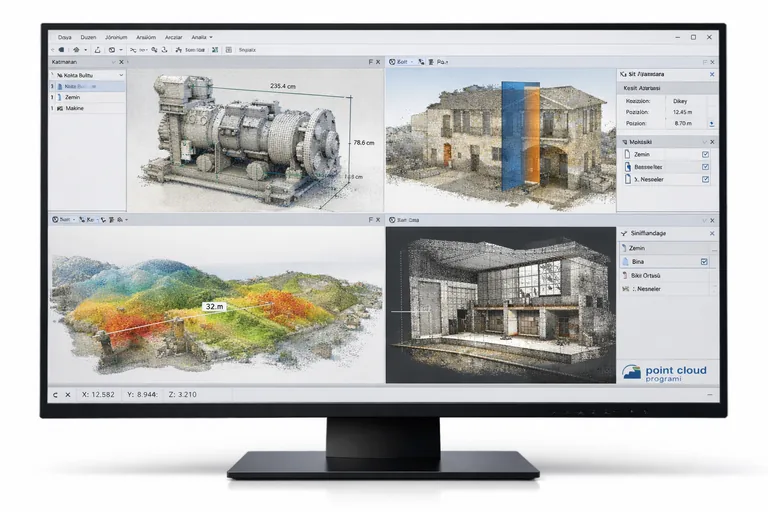Open the Arsälöm menu
The width and height of the screenshot is (768, 512).
146,37
